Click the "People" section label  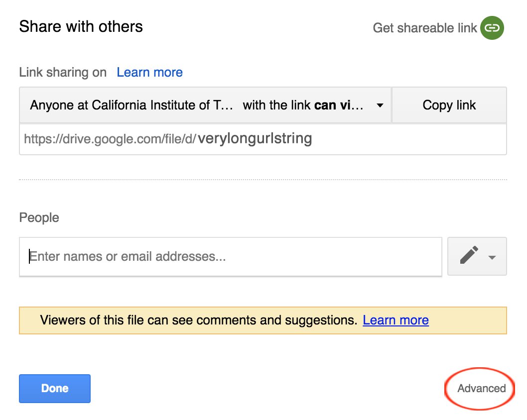tap(39, 218)
